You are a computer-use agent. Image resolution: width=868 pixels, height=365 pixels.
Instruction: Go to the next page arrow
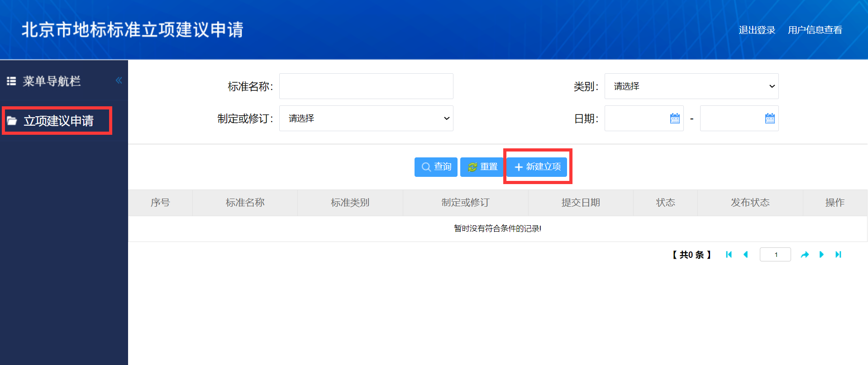click(x=821, y=255)
